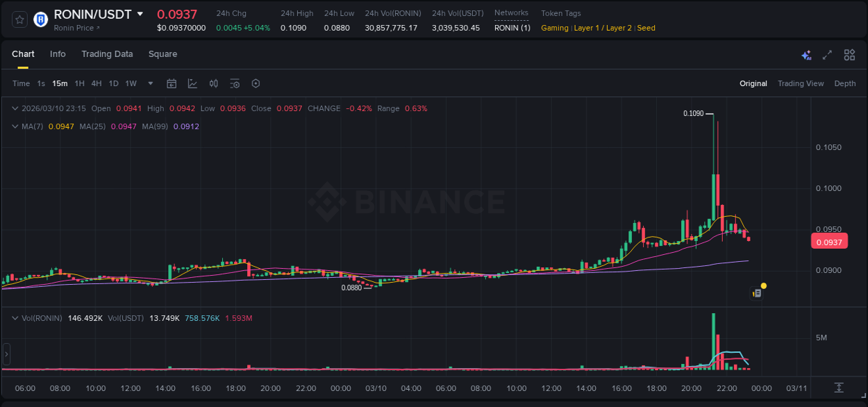The image size is (868, 407).
Task: Collapse the OHLC data legend row
Action: (15, 108)
